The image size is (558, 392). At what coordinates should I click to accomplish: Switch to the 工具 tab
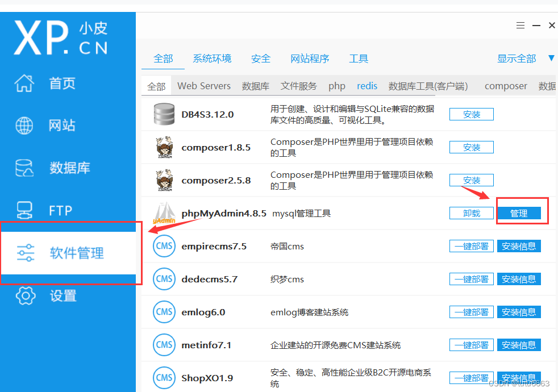coord(359,59)
